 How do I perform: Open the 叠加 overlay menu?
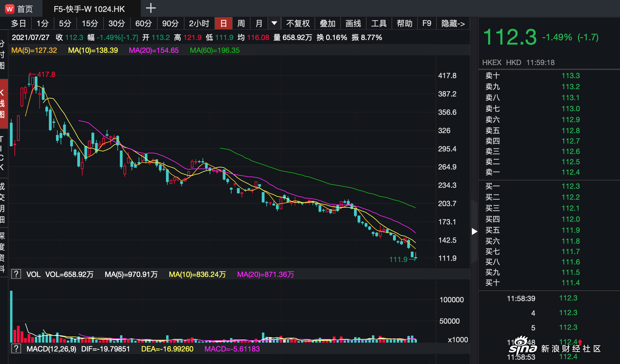tap(327, 24)
